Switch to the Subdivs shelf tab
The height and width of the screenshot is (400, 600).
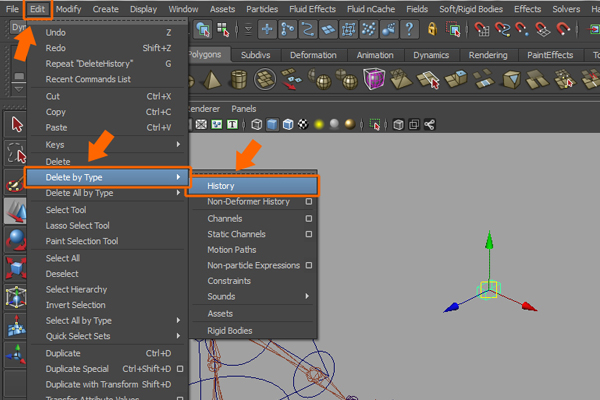[256, 55]
